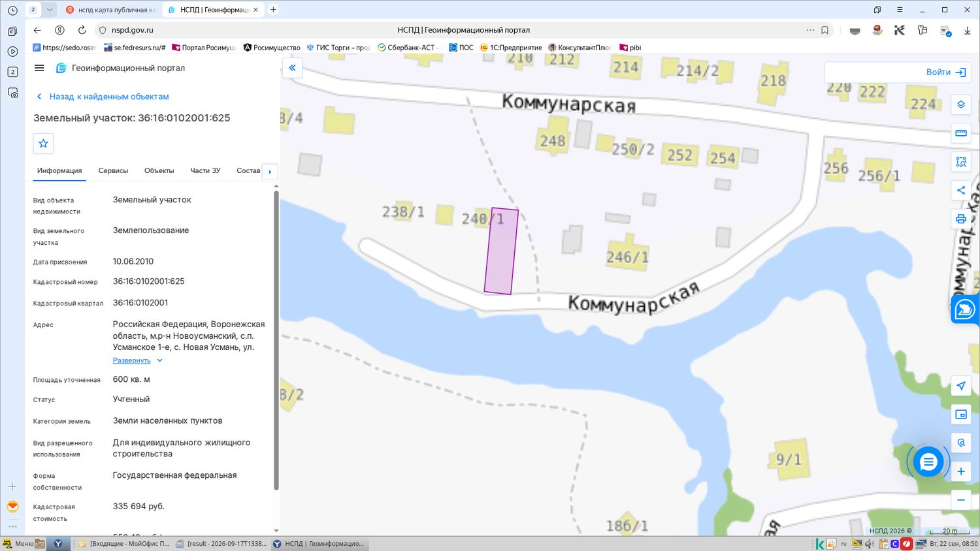Add land plot to favorites
This screenshot has height=551, width=980.
tap(43, 144)
